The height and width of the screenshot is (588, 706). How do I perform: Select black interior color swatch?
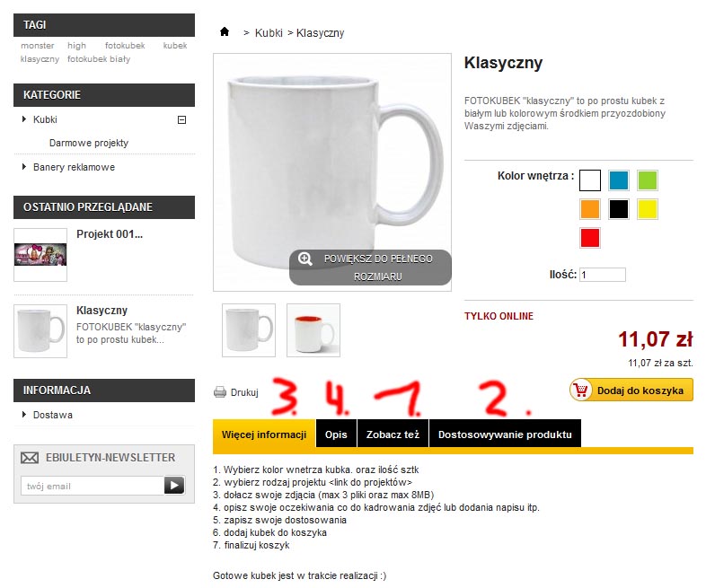[619, 209]
